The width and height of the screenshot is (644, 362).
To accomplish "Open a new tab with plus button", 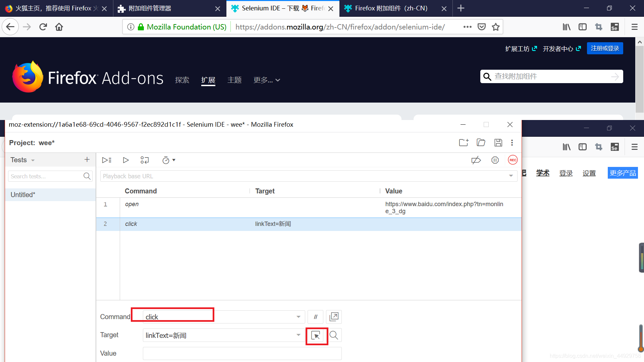I will tap(461, 8).
